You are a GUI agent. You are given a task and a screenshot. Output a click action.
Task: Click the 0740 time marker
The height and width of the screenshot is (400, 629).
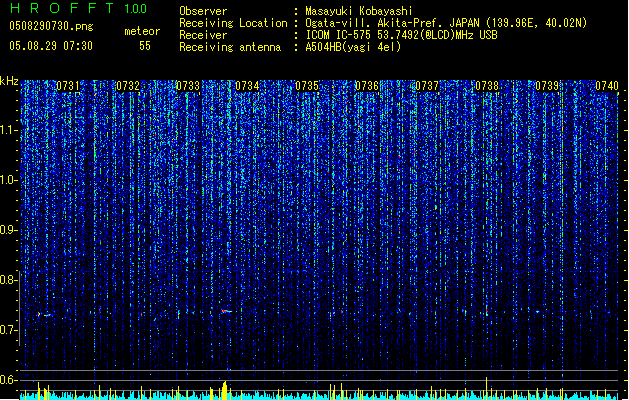[607, 86]
